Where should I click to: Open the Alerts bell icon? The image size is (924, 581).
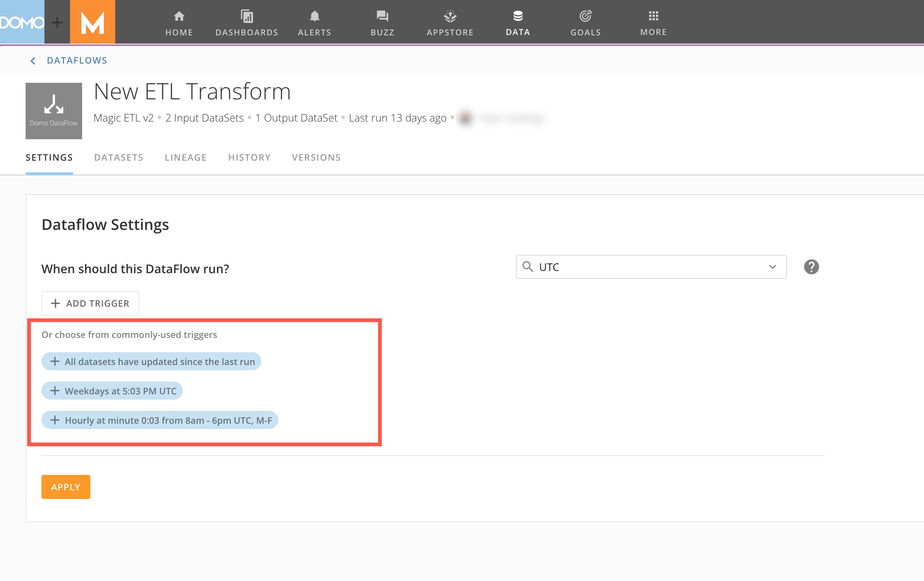pyautogui.click(x=314, y=17)
